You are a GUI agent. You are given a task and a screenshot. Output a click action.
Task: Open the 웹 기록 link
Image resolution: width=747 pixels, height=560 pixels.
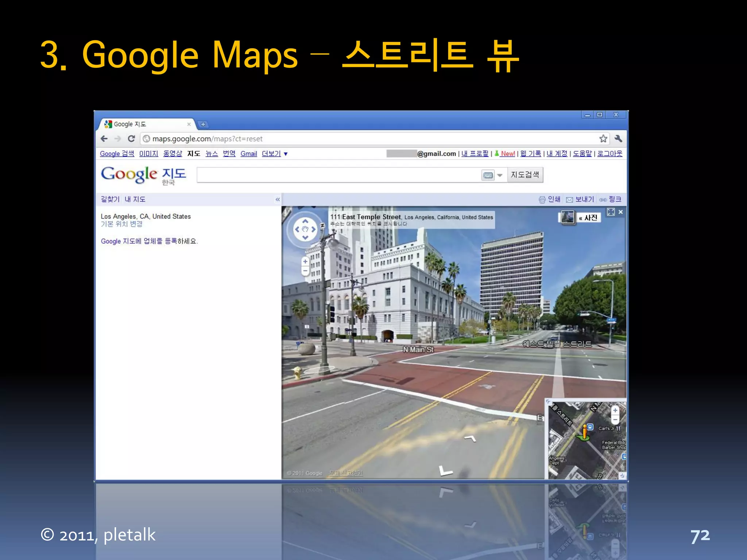tap(531, 153)
